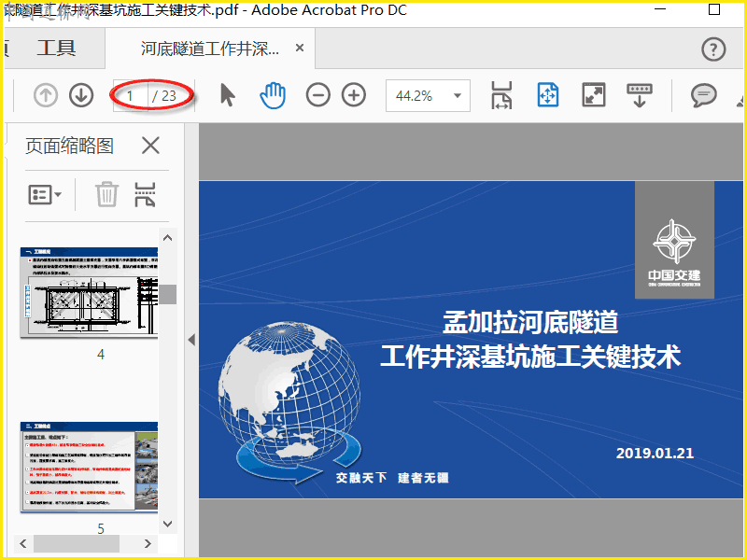Click the date 2019.01.21 on the slide
This screenshot has width=747, height=560.
pos(655,453)
